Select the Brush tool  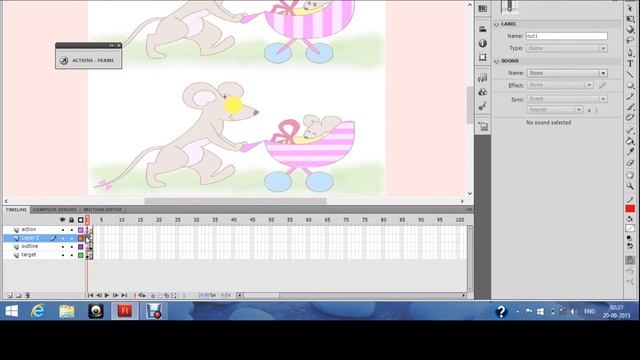[x=630, y=107]
